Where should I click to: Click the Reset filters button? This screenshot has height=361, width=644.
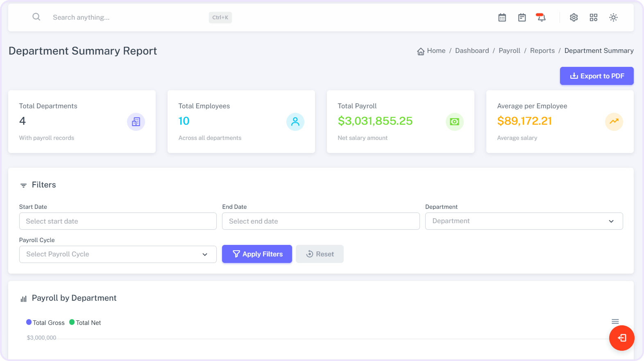320,254
